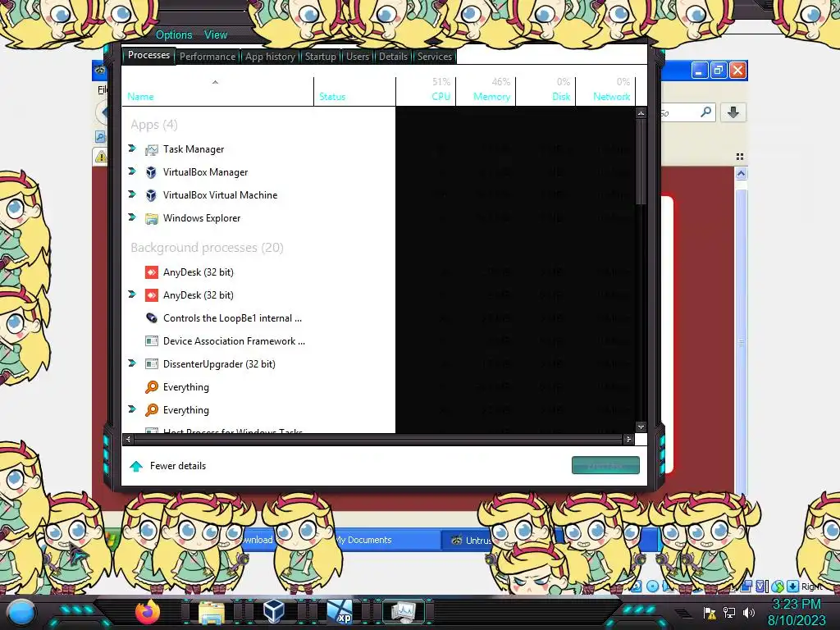840x630 pixels.
Task: Sort by Memory column header
Action: coord(486,91)
